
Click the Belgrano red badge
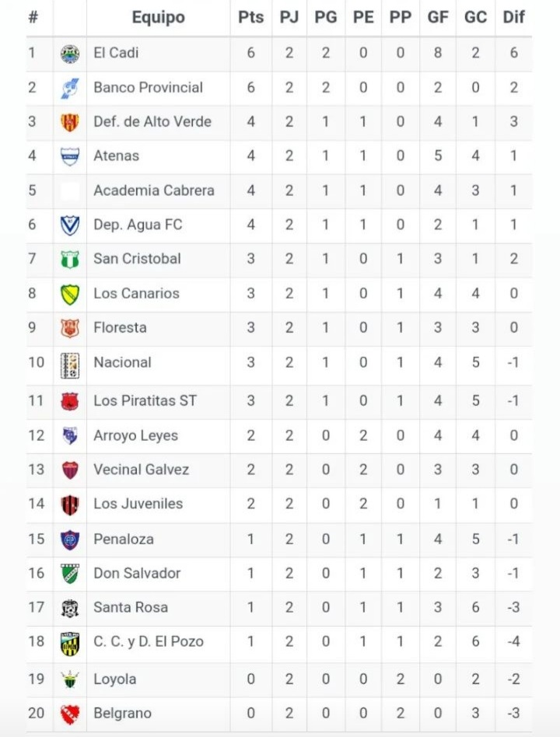[70, 714]
